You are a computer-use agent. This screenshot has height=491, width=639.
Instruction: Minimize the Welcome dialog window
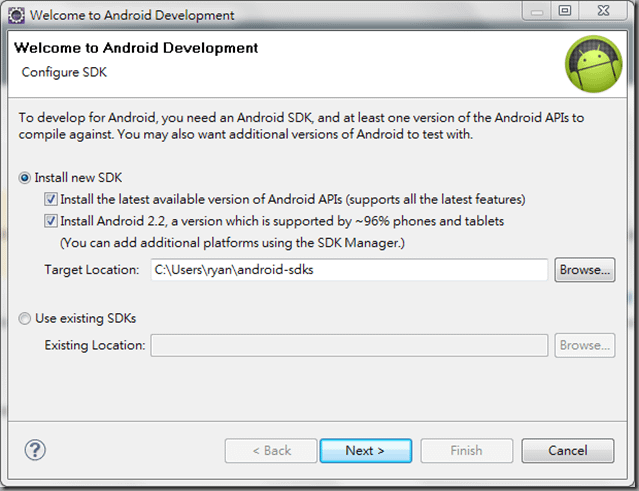[x=537, y=11]
